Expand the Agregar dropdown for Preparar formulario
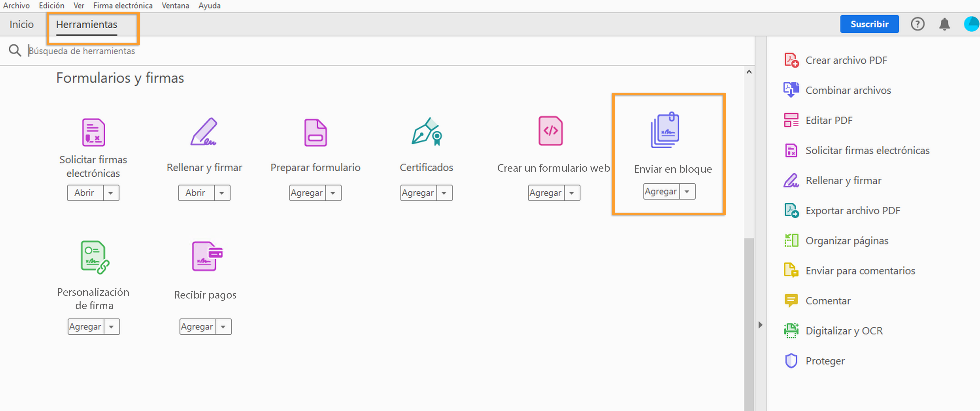Screen dimensions: 980x411 pos(333,193)
